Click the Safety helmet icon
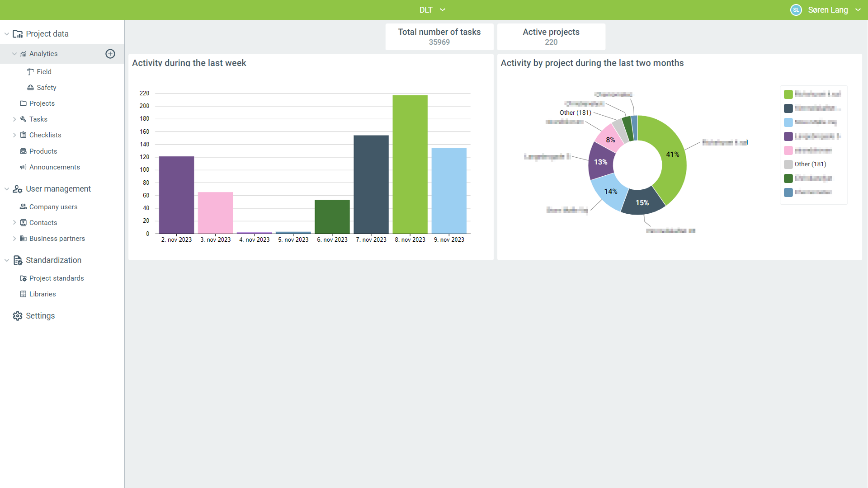The width and height of the screenshot is (868, 488). [x=30, y=88]
